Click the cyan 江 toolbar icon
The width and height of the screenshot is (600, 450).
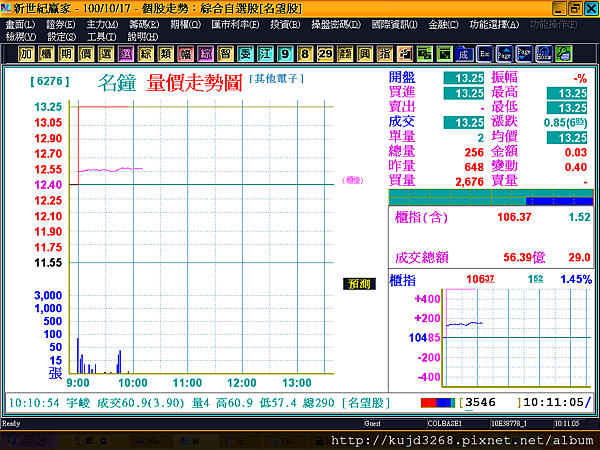[x=265, y=54]
